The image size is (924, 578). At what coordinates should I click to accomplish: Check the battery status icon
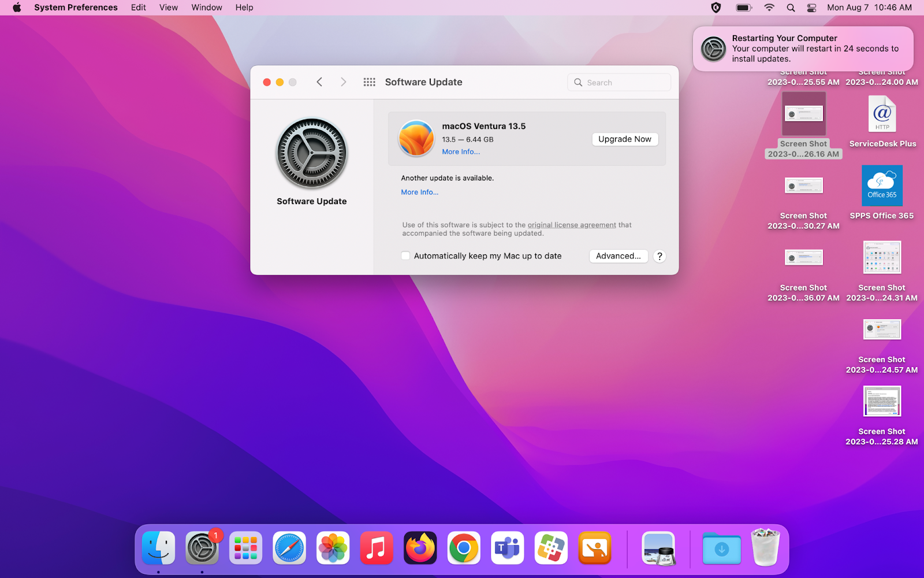744,8
